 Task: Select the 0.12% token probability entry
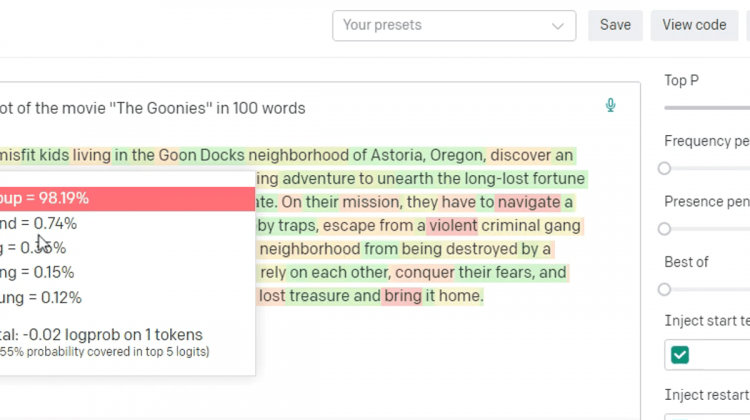50,297
